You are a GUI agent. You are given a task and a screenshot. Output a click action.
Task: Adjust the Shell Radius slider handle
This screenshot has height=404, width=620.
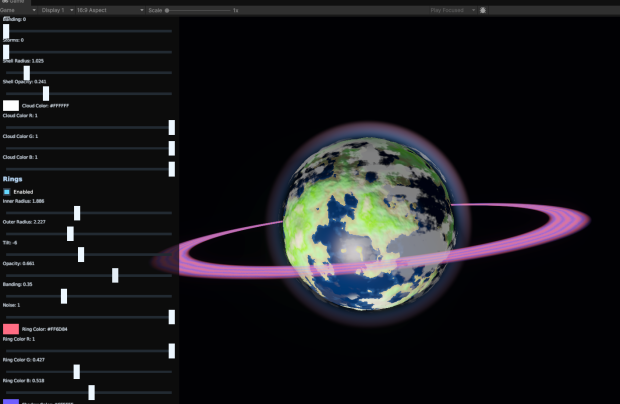(26, 73)
